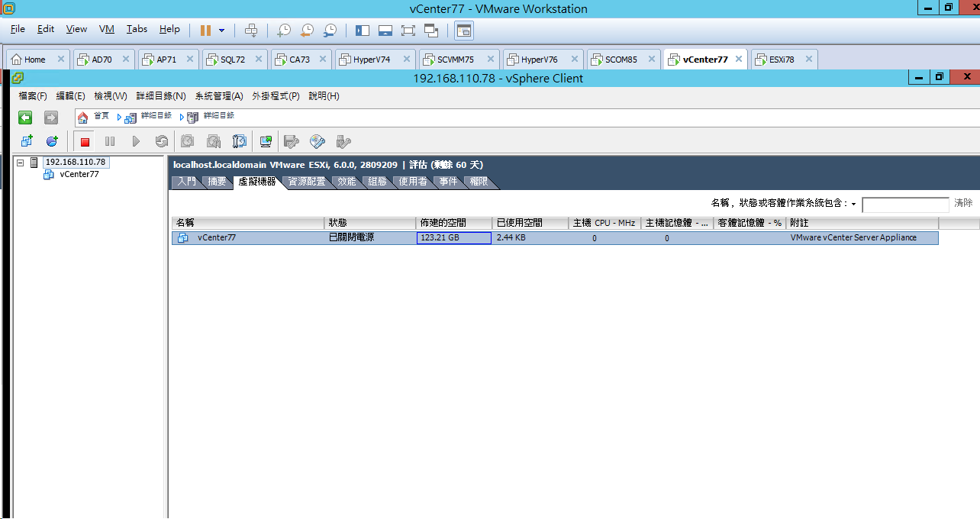Click the VMware vCenter Server Appliance note
The width and height of the screenshot is (980, 519).
pos(853,238)
